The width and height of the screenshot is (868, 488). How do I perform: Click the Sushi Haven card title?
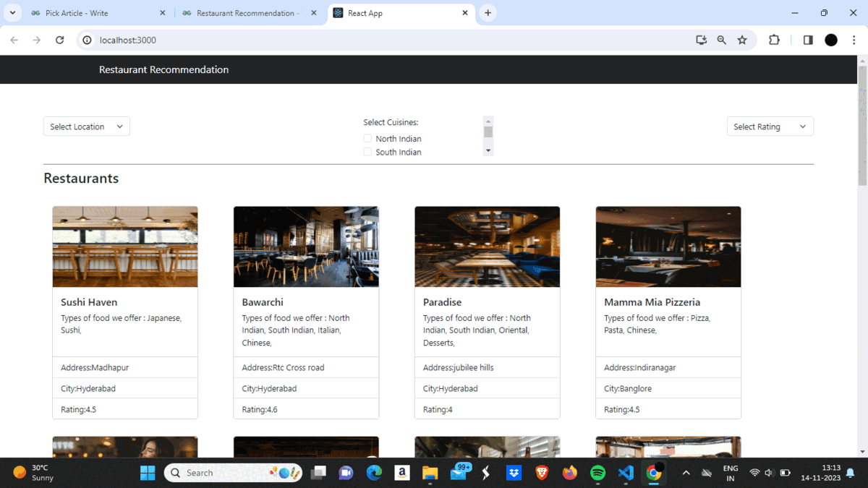89,302
